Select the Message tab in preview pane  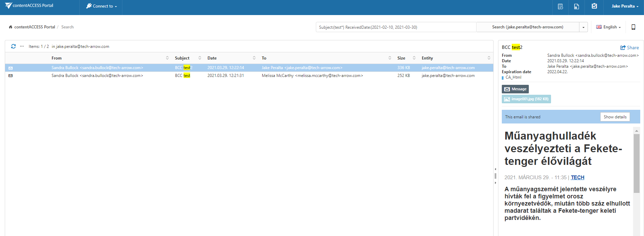click(x=515, y=89)
